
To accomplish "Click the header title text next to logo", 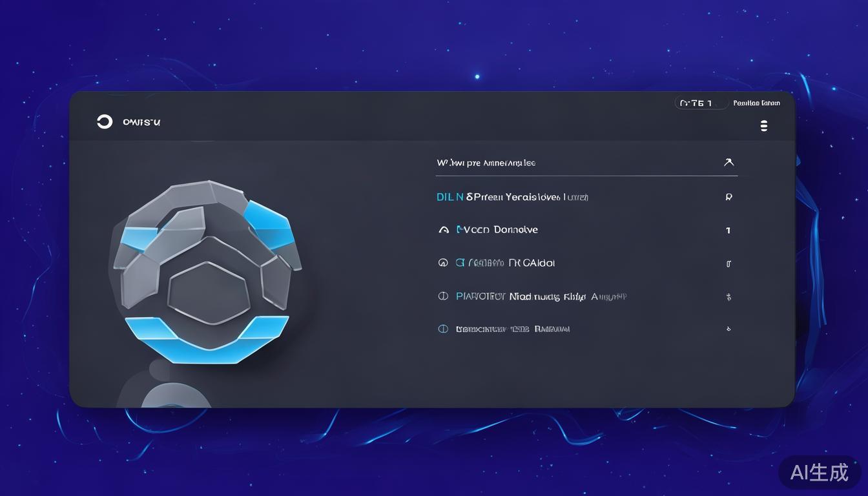I will click(x=141, y=122).
